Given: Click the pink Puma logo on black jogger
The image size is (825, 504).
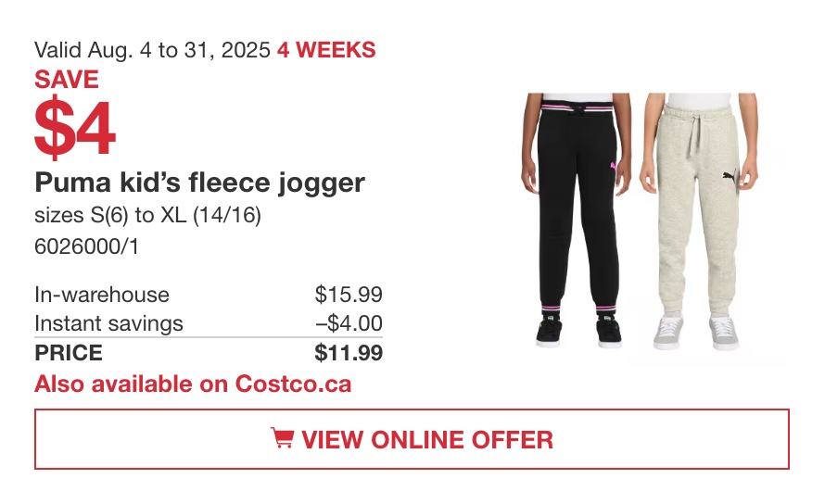Looking at the screenshot, I should tap(614, 168).
